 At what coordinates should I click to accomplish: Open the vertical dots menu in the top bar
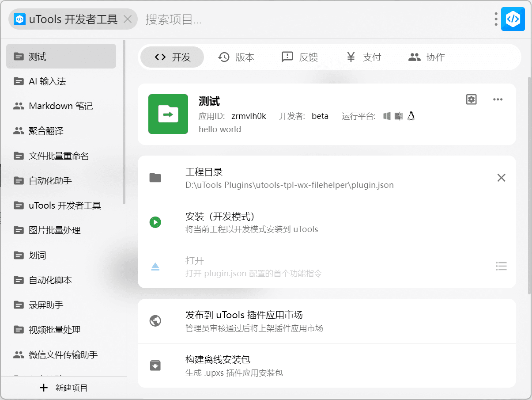pos(496,19)
